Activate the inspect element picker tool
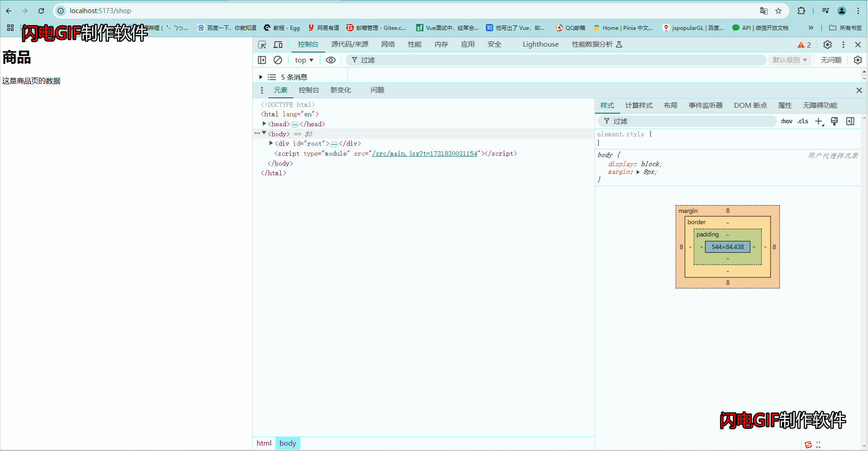The width and height of the screenshot is (868, 451). click(x=262, y=44)
